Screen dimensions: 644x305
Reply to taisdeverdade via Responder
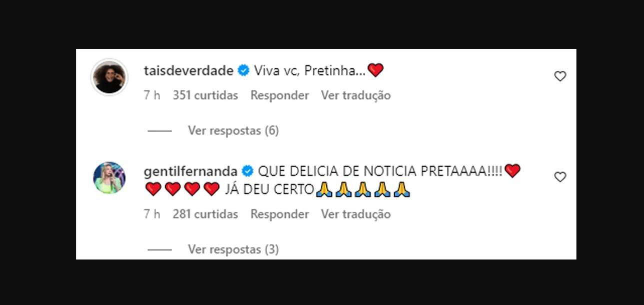pos(280,95)
